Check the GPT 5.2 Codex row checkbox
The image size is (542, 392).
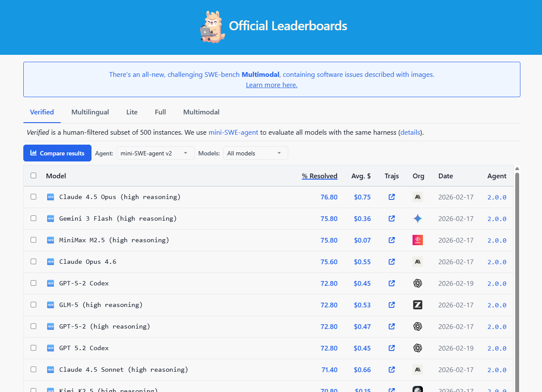tap(34, 348)
